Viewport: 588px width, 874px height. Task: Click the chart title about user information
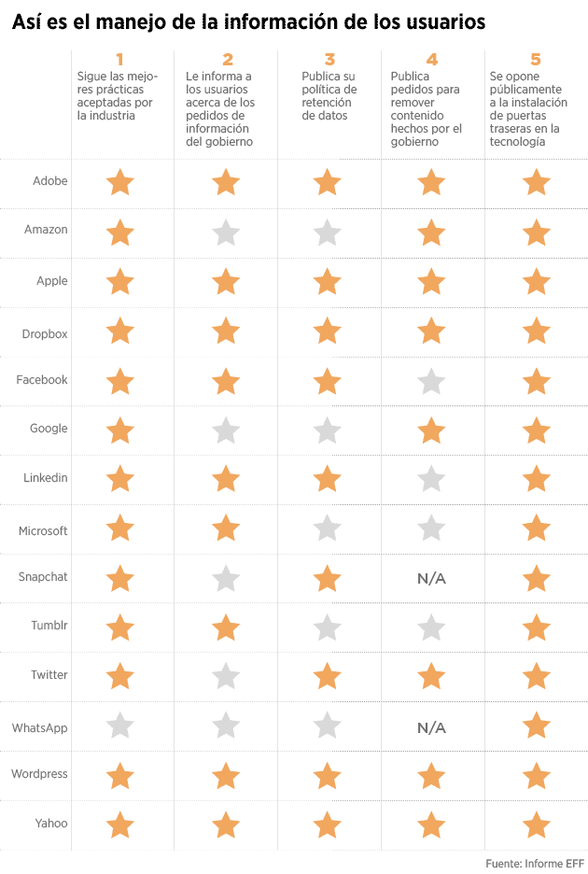point(248,22)
